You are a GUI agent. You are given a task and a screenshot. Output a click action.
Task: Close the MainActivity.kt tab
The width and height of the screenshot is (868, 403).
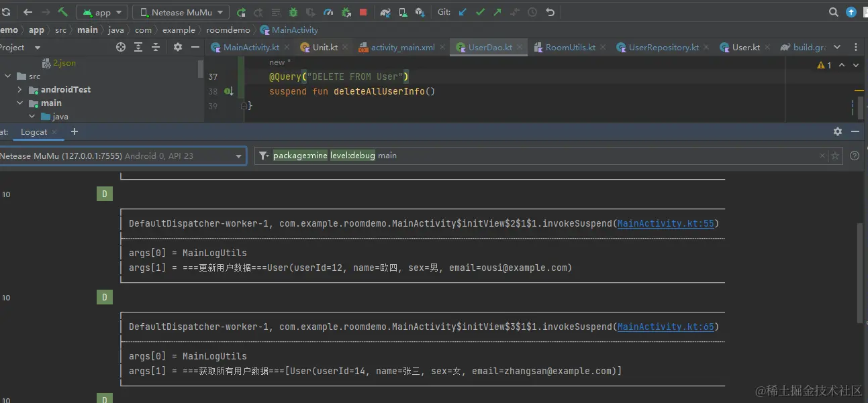(286, 48)
